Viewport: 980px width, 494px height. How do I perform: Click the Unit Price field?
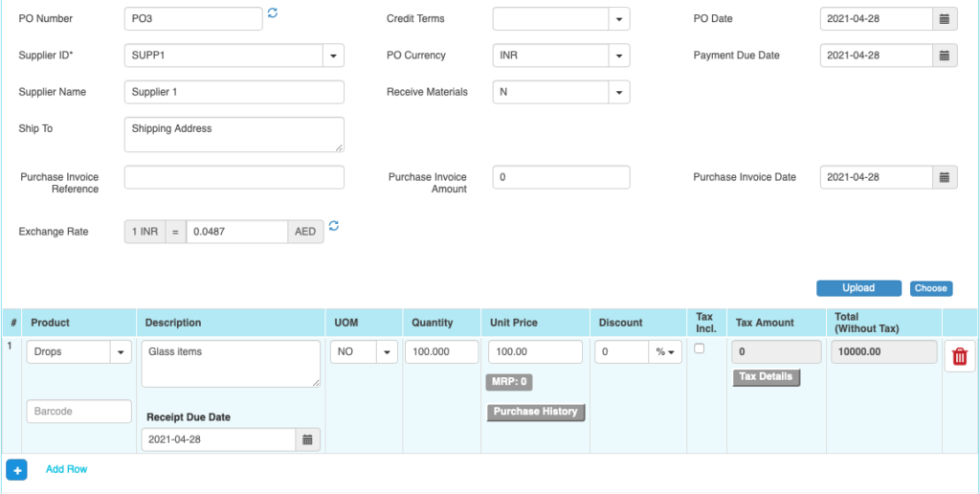tap(535, 352)
